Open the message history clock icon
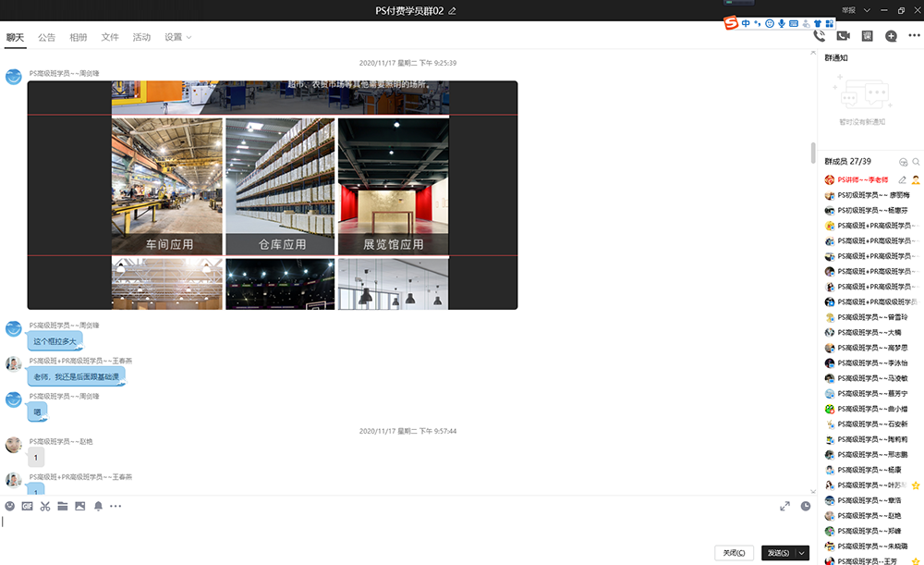 click(806, 506)
